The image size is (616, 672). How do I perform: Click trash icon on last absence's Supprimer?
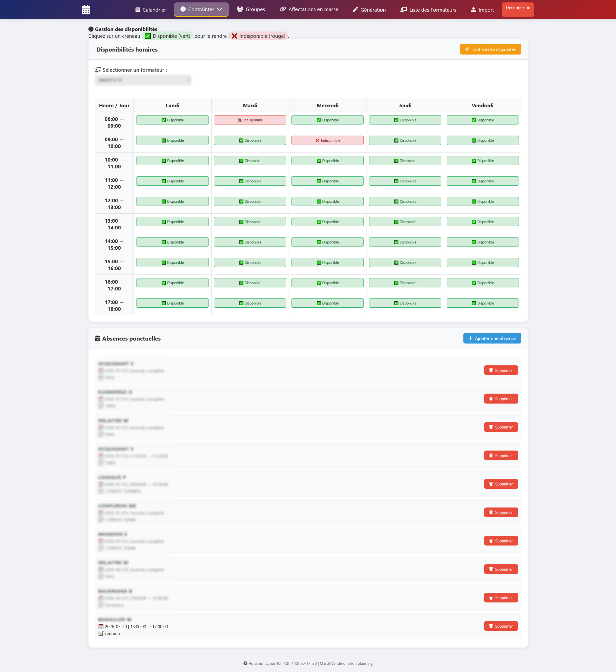point(491,626)
